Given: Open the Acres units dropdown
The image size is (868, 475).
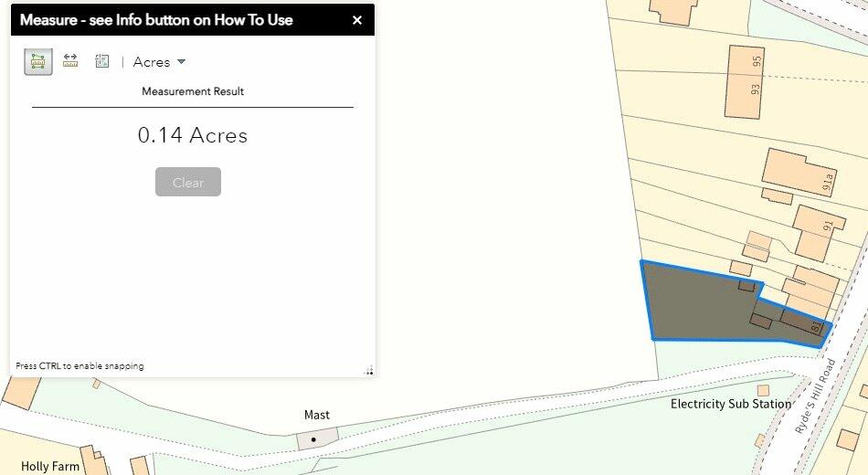Looking at the screenshot, I should pos(160,62).
